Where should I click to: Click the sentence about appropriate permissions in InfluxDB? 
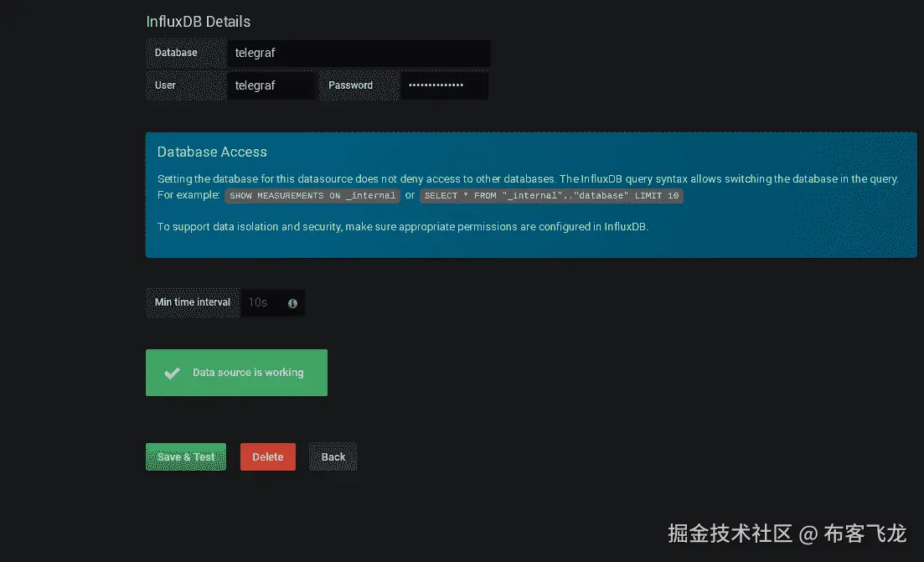402,227
